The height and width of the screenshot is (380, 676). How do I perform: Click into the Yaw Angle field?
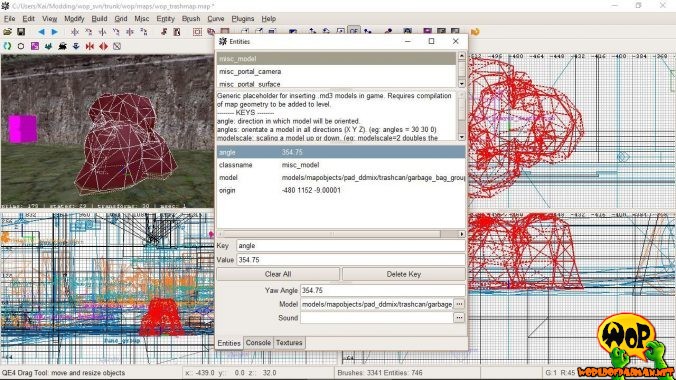click(x=383, y=290)
